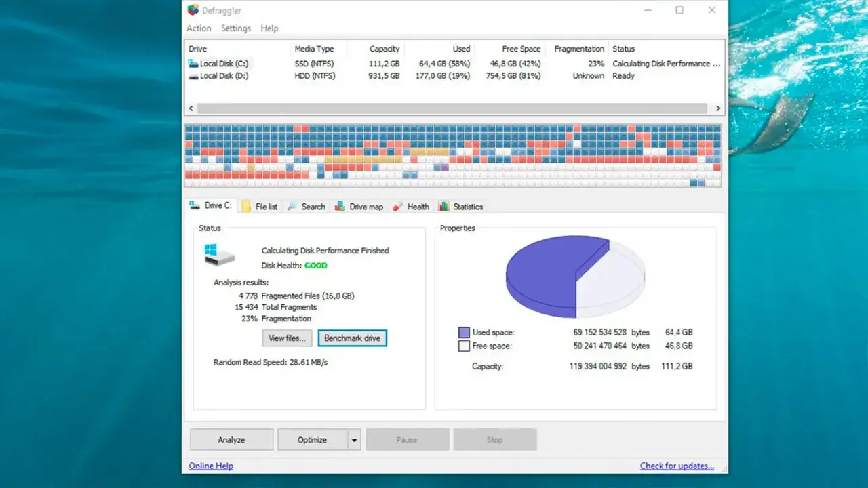The width and height of the screenshot is (868, 488).
Task: Click the Search magnifier icon
Action: point(292,207)
